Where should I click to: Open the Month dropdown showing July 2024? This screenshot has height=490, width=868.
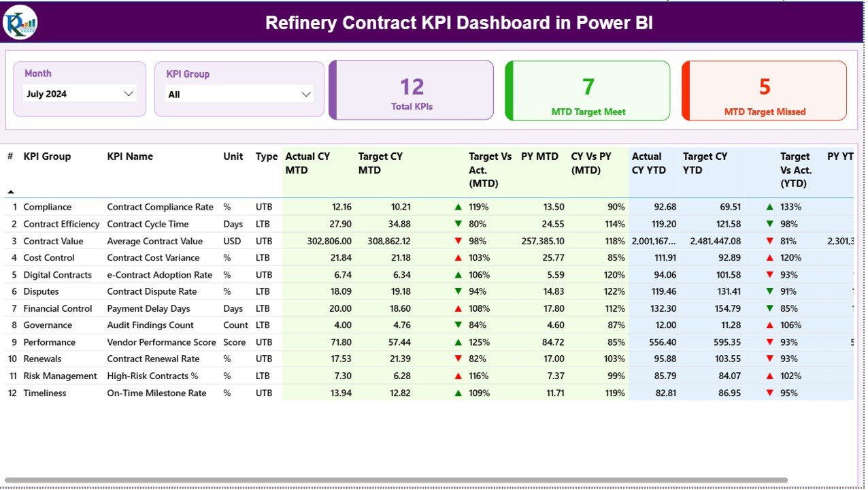click(80, 93)
